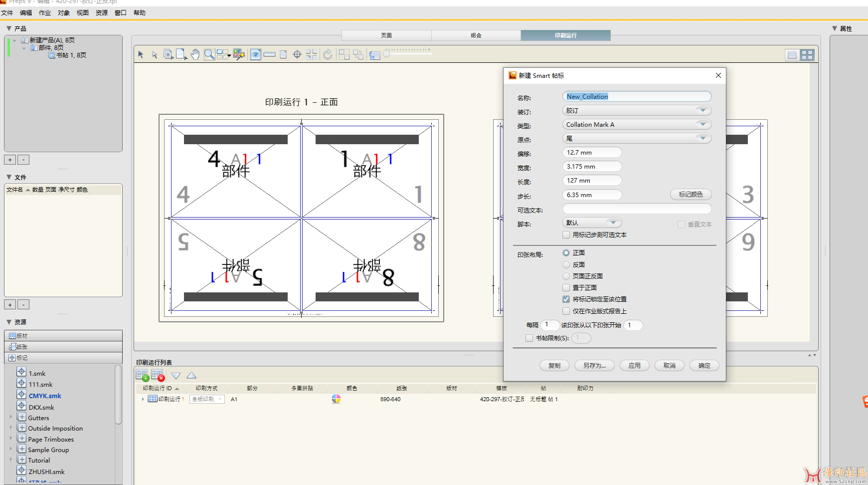Open the 套版印刷 print method dropdown

coord(207,399)
